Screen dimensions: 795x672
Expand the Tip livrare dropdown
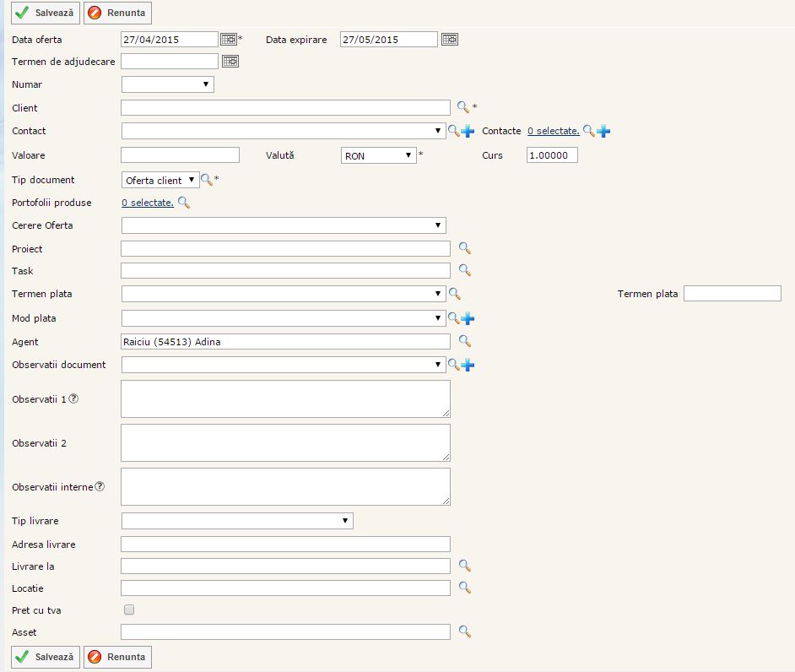(236, 521)
